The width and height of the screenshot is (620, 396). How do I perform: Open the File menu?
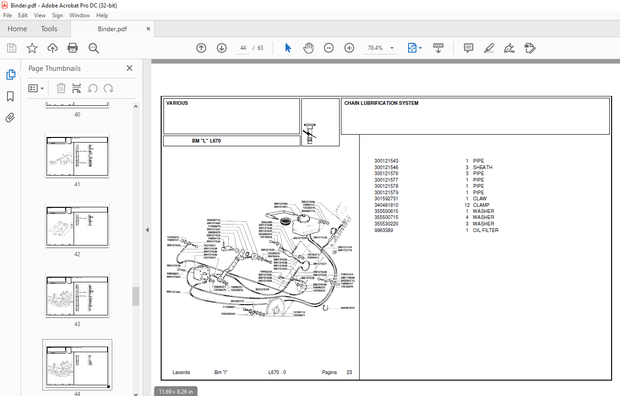[x=7, y=15]
